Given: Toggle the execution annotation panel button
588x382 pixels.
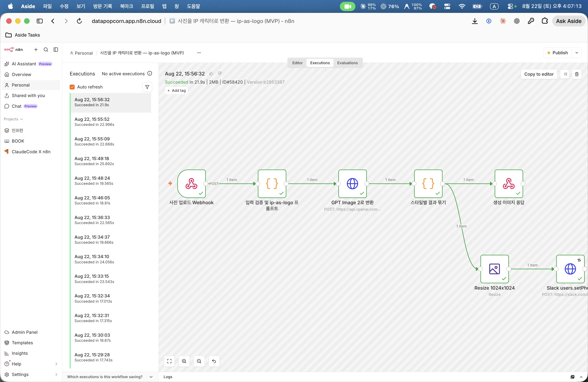Looking at the screenshot, I should click(x=565, y=74).
